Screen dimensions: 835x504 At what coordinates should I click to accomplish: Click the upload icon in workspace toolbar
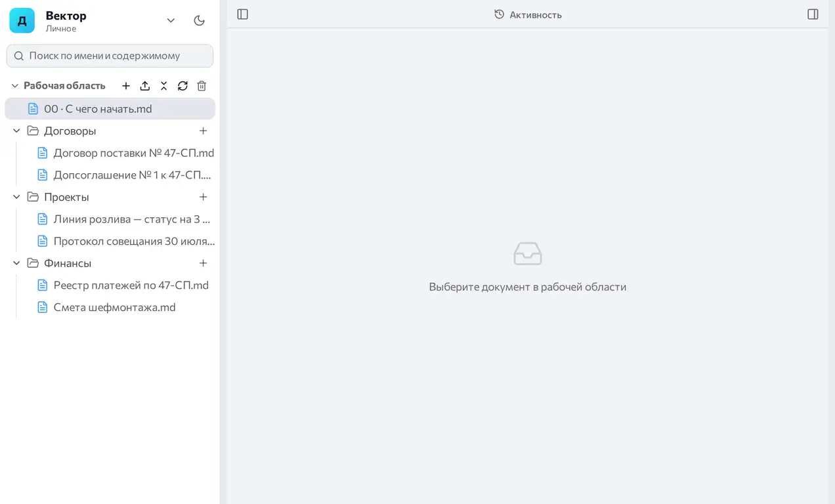click(145, 86)
